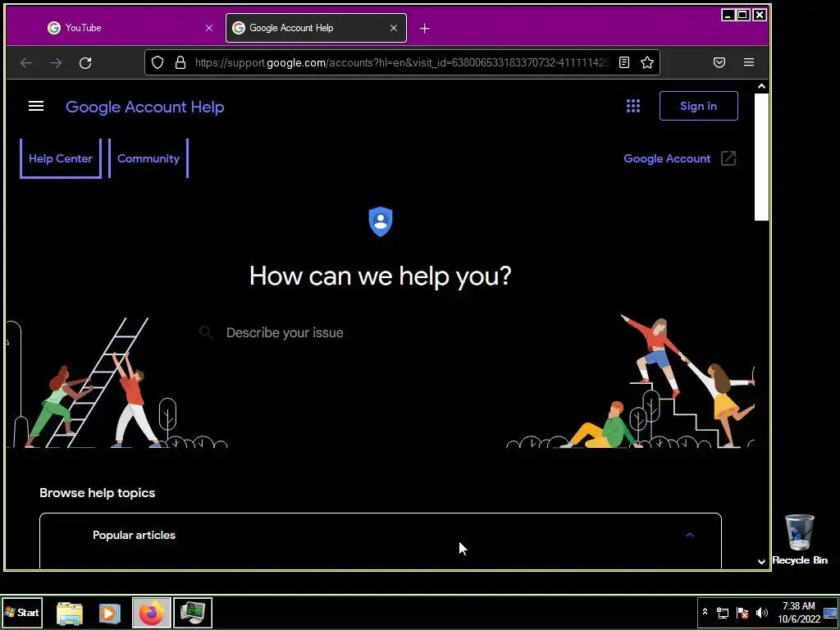Viewport: 840px width, 630px height.
Task: Select the Recycle Bin desktop icon
Action: (x=800, y=540)
